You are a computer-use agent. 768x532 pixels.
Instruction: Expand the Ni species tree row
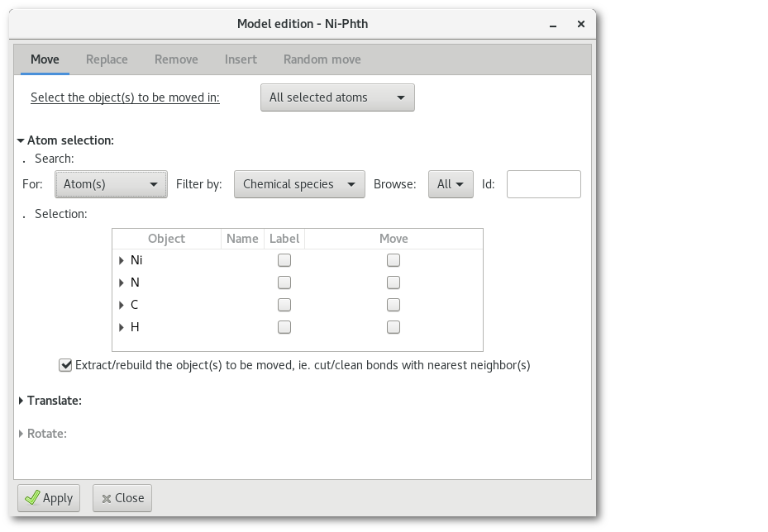pos(122,260)
